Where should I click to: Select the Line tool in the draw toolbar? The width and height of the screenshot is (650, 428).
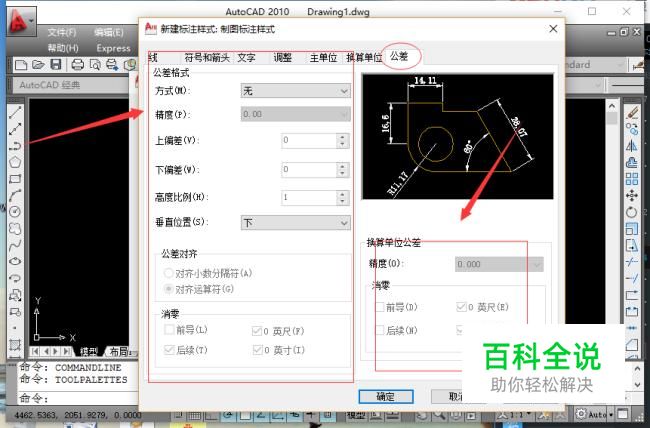pyautogui.click(x=15, y=112)
